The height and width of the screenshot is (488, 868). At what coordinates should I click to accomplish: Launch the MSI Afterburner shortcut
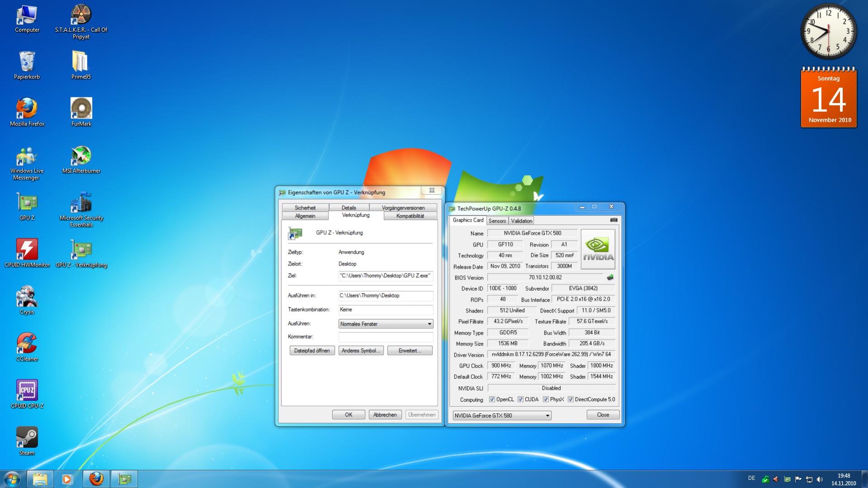click(x=81, y=160)
